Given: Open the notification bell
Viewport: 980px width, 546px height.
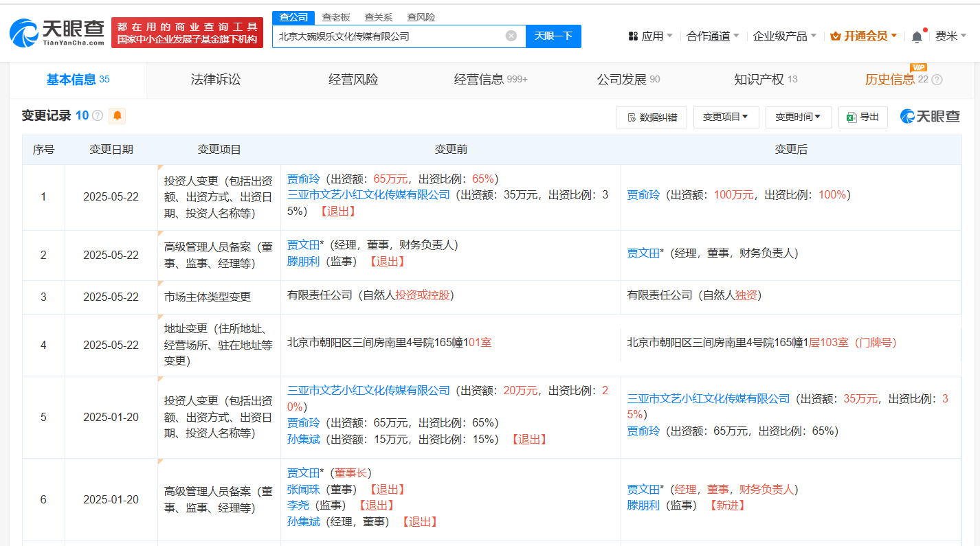Looking at the screenshot, I should coord(917,36).
